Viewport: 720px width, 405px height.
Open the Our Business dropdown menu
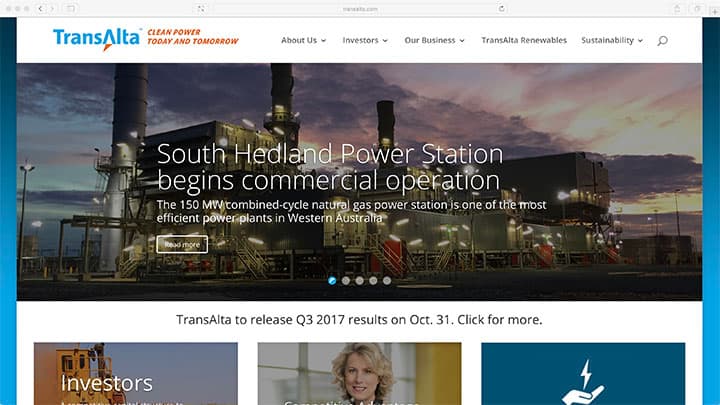[x=434, y=41]
